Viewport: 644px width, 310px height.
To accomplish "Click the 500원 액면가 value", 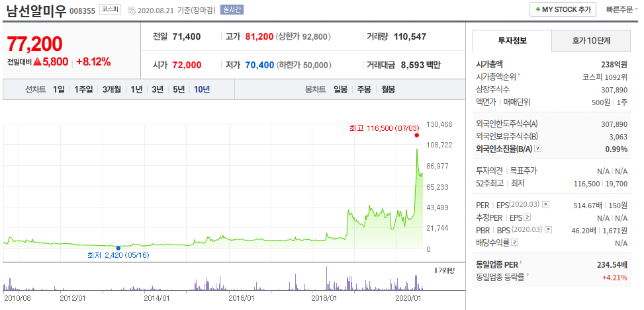I will [x=601, y=102].
